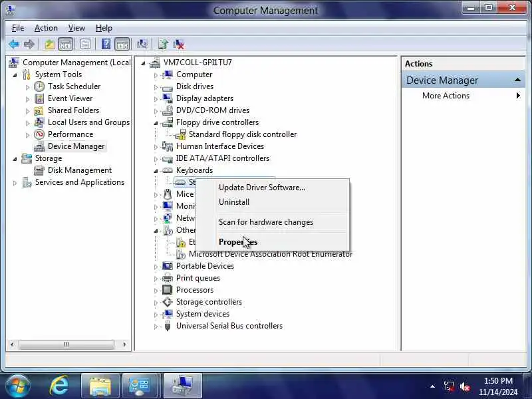The image size is (532, 399).
Task: Click the Computer Management taskbar button
Action: tap(183, 386)
